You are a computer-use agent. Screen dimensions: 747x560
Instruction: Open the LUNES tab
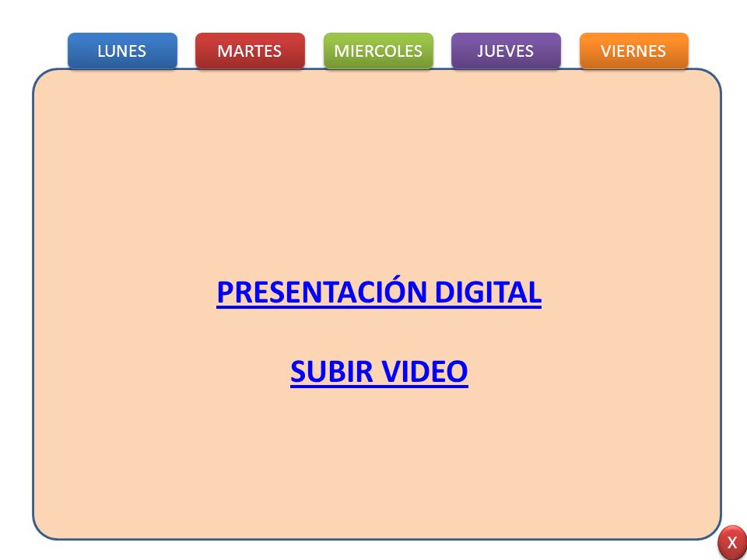pos(122,51)
